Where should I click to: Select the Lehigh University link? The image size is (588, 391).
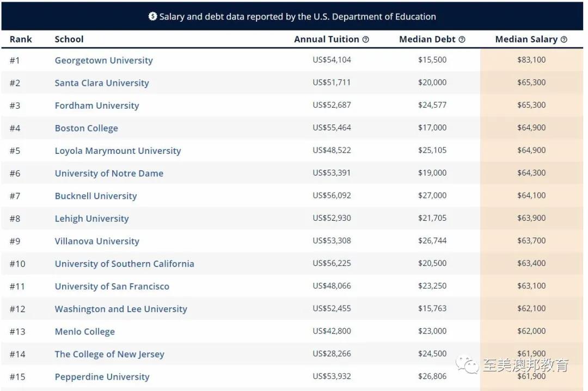[92, 219]
